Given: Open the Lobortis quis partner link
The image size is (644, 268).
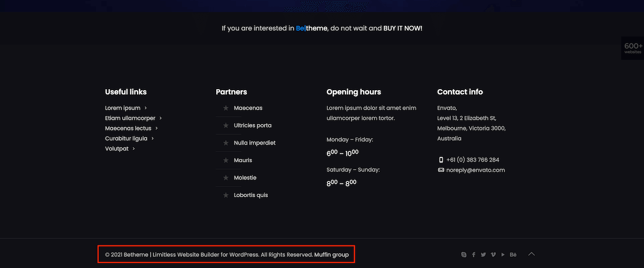Looking at the screenshot, I should pos(251,195).
